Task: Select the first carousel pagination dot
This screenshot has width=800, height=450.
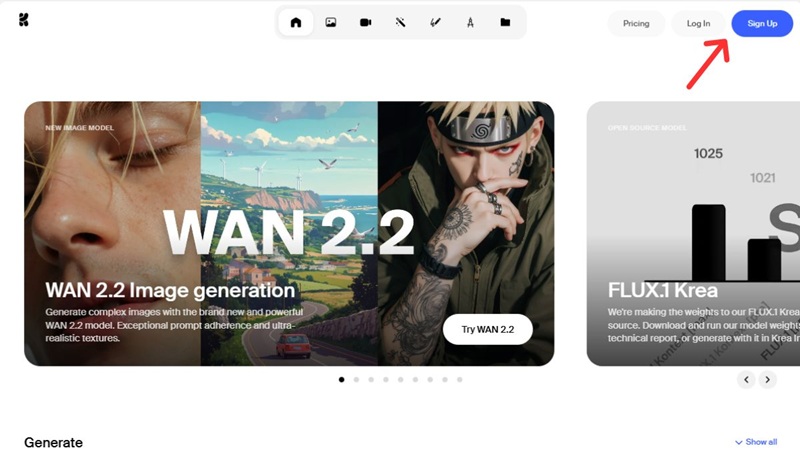Action: (x=341, y=380)
